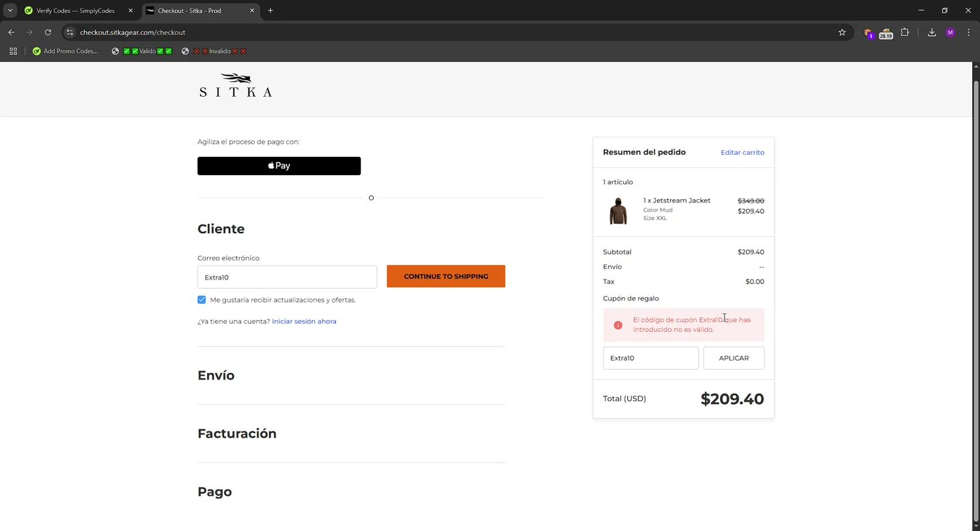Click the Iniciar sesión ahora link
Image resolution: width=980 pixels, height=531 pixels.
304,321
